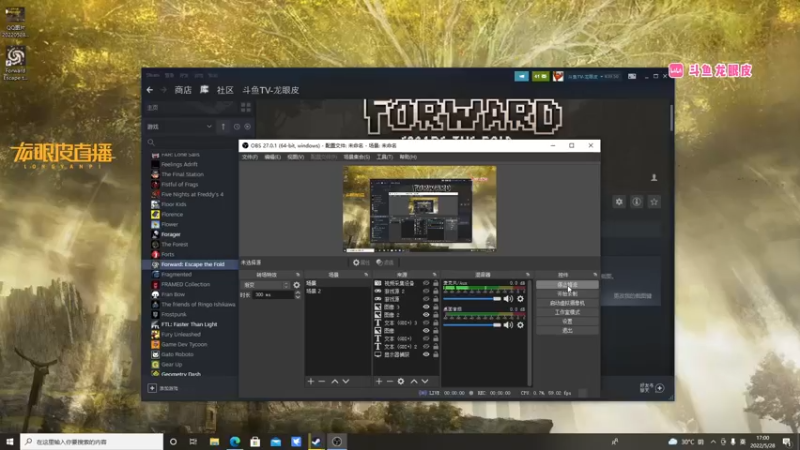Open Steam library grid view icon
The height and width of the screenshot is (450, 800).
[246, 107]
